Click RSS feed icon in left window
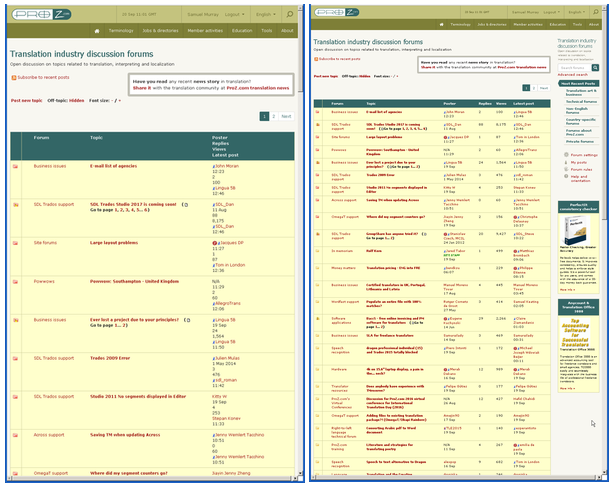614x487 pixels. [14, 78]
